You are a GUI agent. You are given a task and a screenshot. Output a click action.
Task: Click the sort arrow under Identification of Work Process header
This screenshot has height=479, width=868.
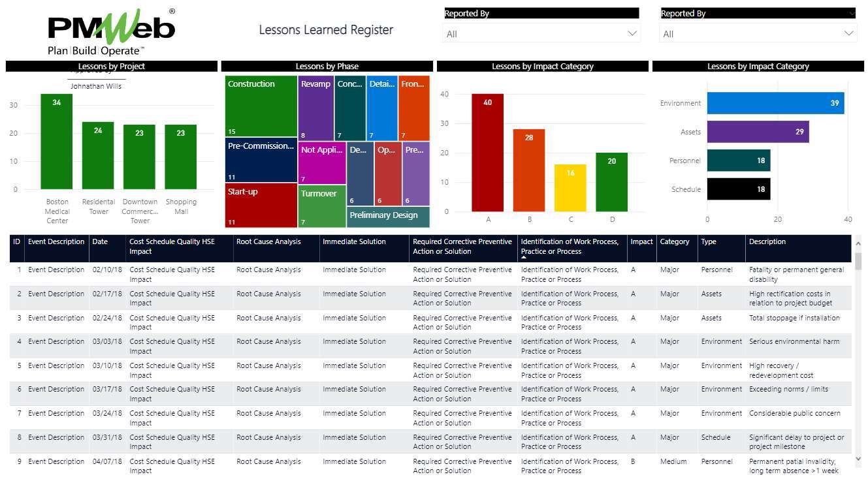coord(524,258)
